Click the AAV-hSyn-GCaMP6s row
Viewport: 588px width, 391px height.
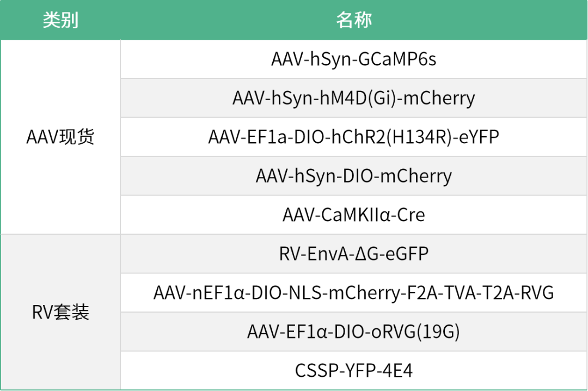point(353,59)
